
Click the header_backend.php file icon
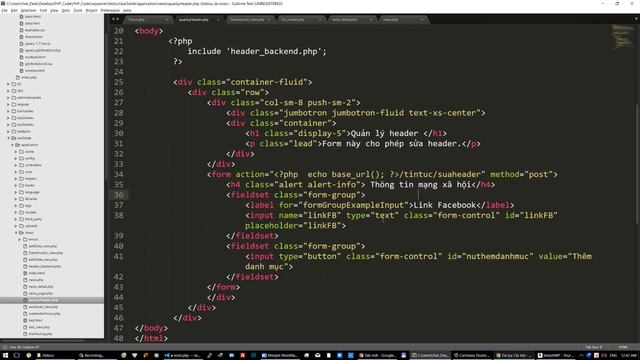(x=25, y=266)
